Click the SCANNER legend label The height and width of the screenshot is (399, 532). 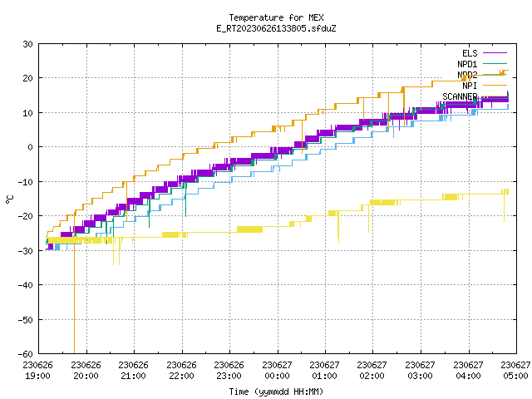[460, 96]
